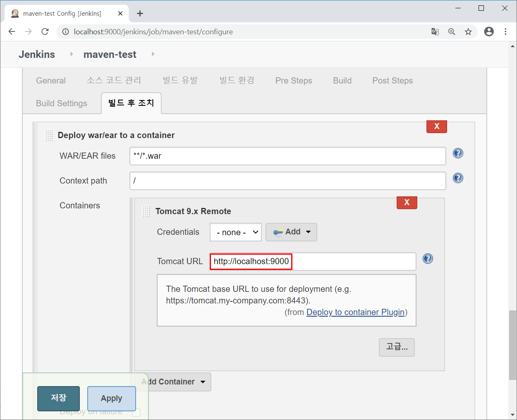Click the page vertical scrollbar thumb
This screenshot has width=517, height=420.
(x=513, y=345)
